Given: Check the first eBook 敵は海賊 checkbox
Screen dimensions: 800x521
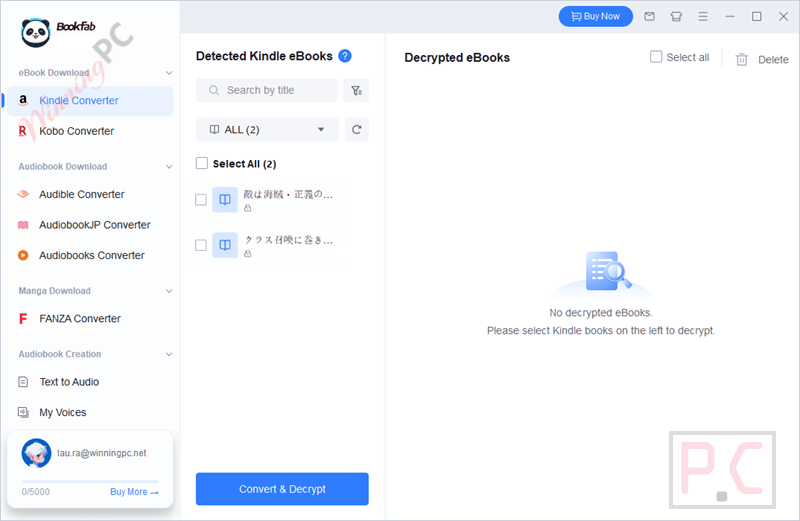Looking at the screenshot, I should pyautogui.click(x=201, y=200).
